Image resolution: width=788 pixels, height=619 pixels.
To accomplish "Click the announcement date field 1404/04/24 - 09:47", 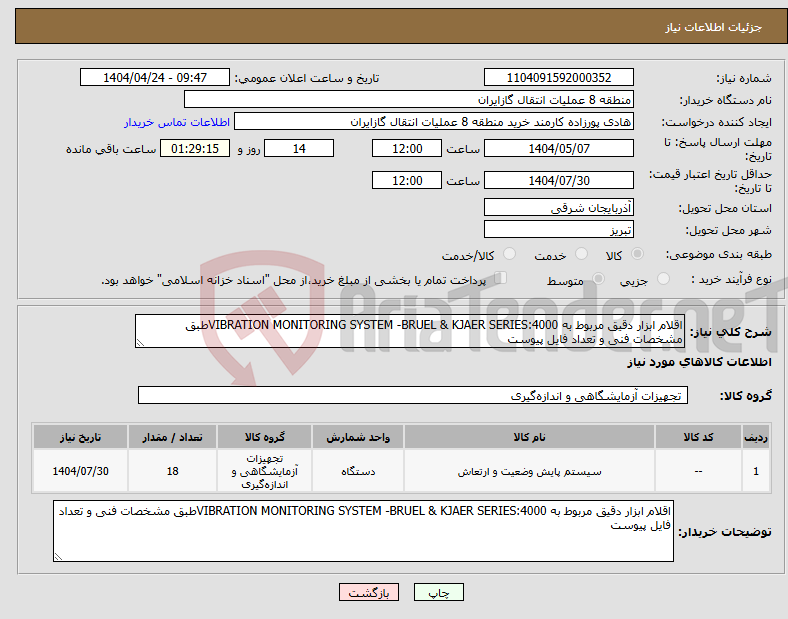I will (x=155, y=77).
